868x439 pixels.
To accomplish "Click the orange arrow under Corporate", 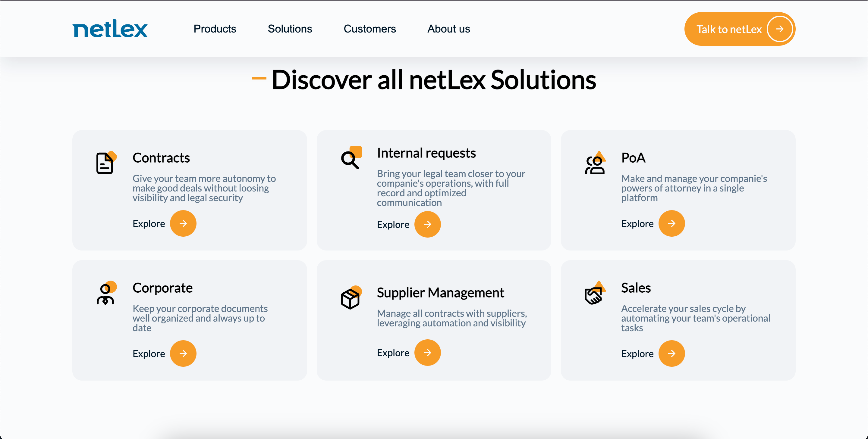I will [x=183, y=353].
